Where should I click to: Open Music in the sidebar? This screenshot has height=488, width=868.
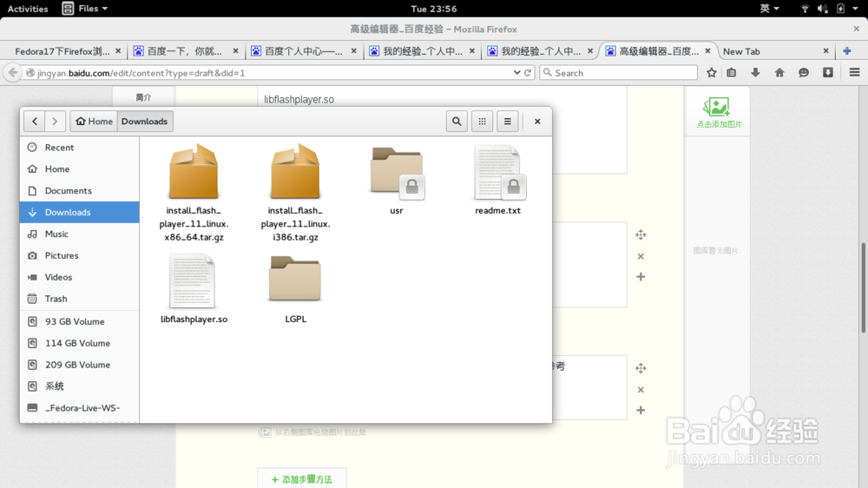(80, 234)
